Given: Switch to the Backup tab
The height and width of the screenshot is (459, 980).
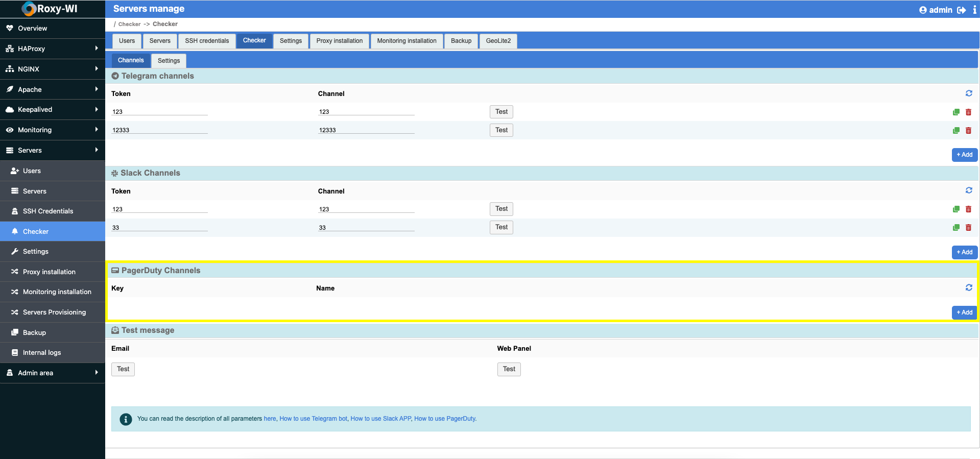Looking at the screenshot, I should pyautogui.click(x=461, y=41).
